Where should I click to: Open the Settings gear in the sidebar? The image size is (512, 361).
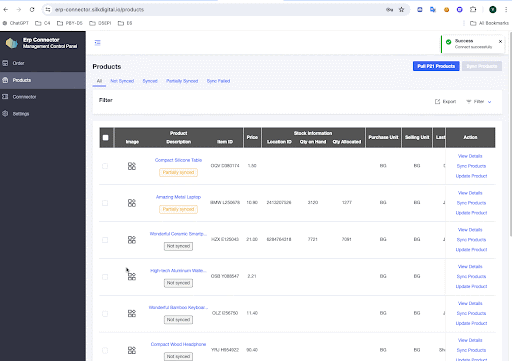point(5,113)
